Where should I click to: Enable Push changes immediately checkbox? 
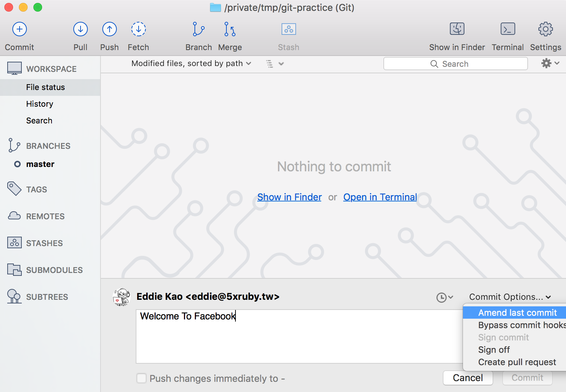141,378
